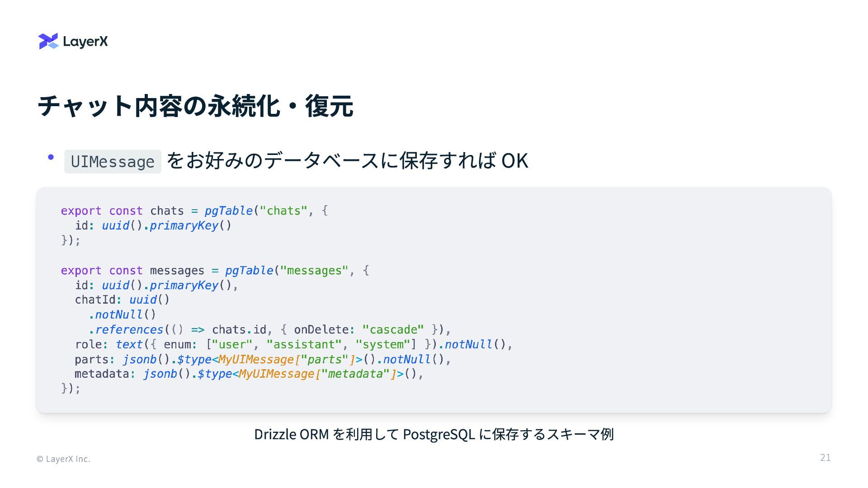Click the metadata field name

(102, 374)
